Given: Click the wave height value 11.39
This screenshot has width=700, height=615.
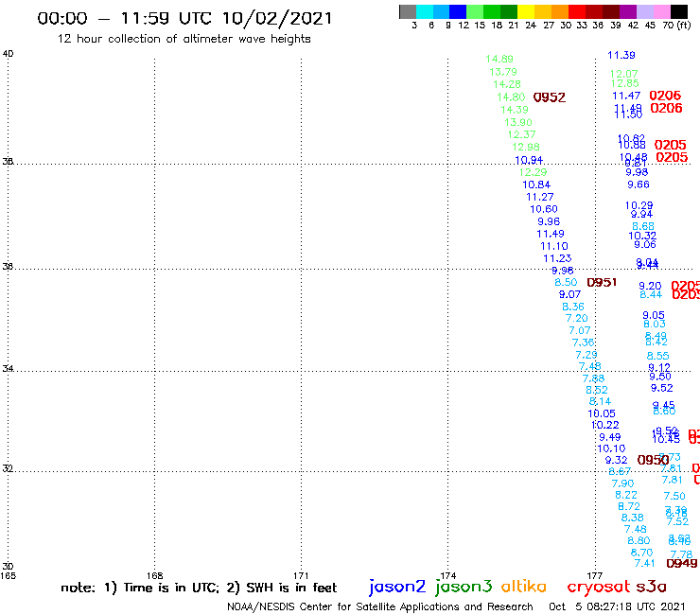Looking at the screenshot, I should click(x=621, y=56).
